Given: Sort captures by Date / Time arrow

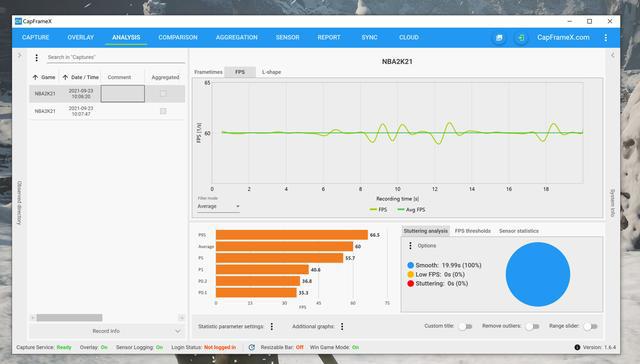Looking at the screenshot, I should pos(65,77).
